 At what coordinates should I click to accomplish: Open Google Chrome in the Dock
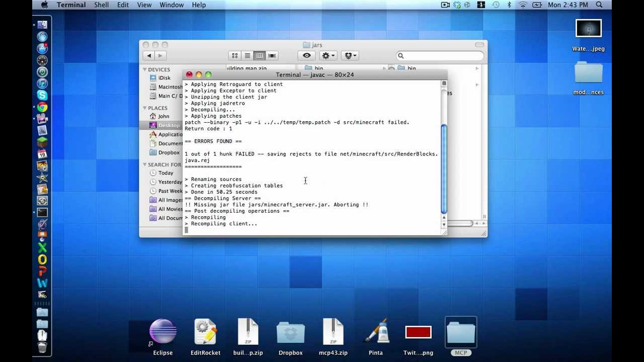click(x=42, y=107)
